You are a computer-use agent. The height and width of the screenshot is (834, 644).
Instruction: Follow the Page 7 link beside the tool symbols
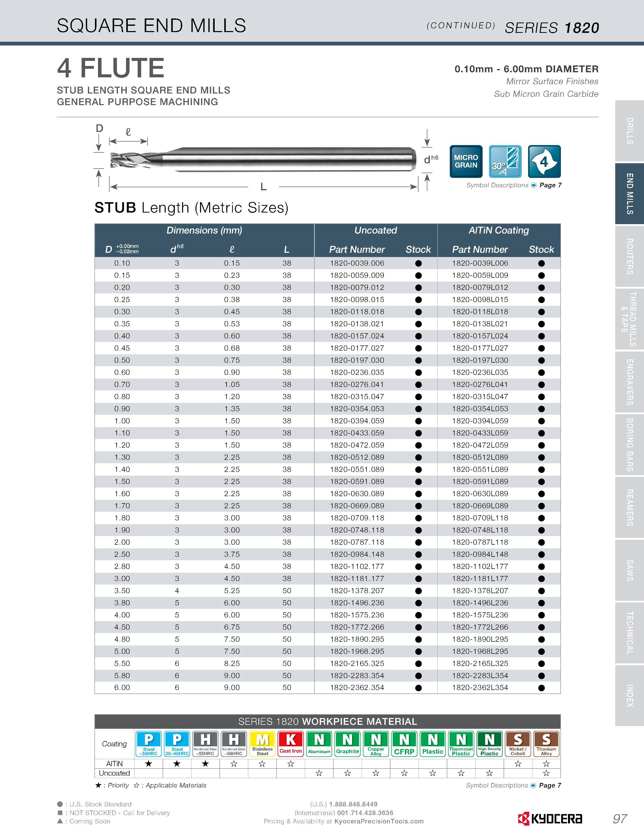(551, 185)
